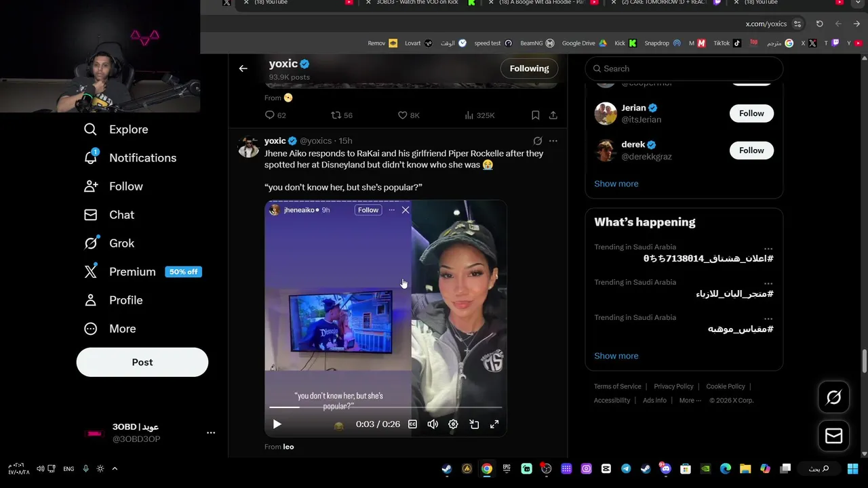Open options for first trending hashtag

pyautogui.click(x=768, y=247)
